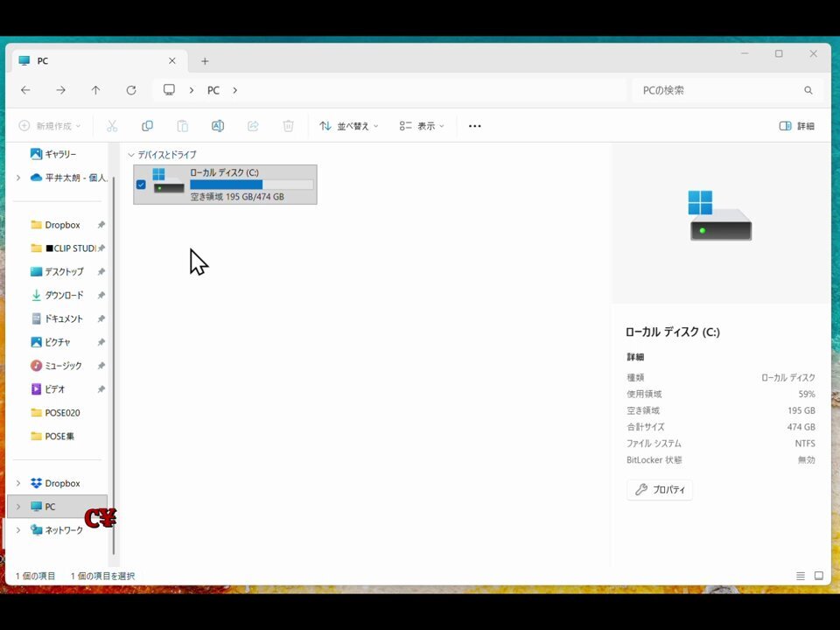Click the PCの検索 search field

tap(717, 90)
